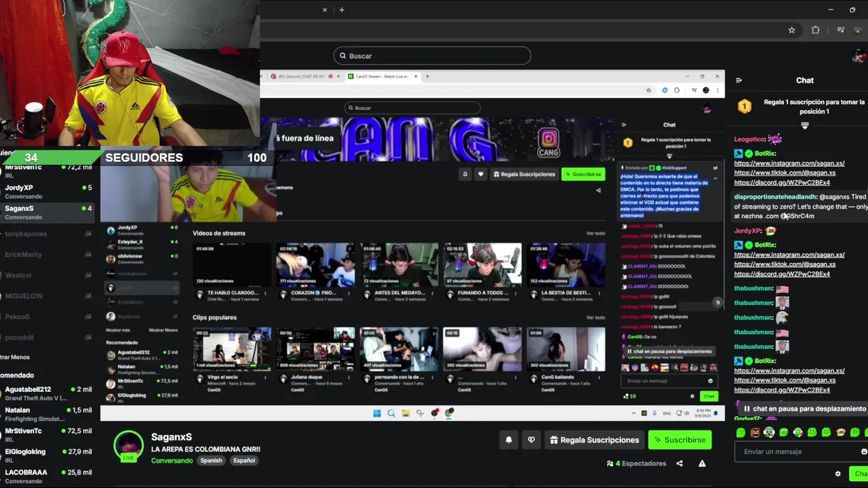
Task: Open the SaganxS chat settings gear
Action: click(837, 474)
